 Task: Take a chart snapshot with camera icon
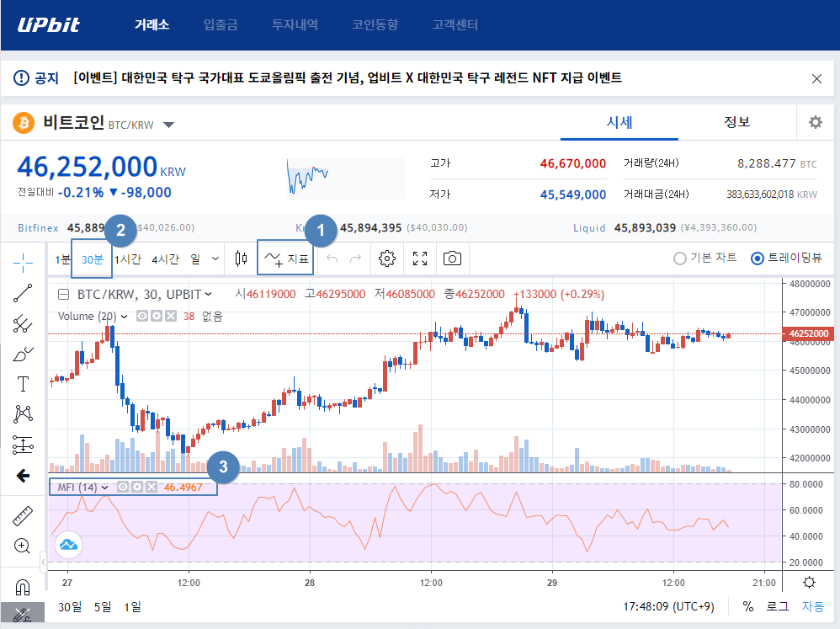pos(452,259)
